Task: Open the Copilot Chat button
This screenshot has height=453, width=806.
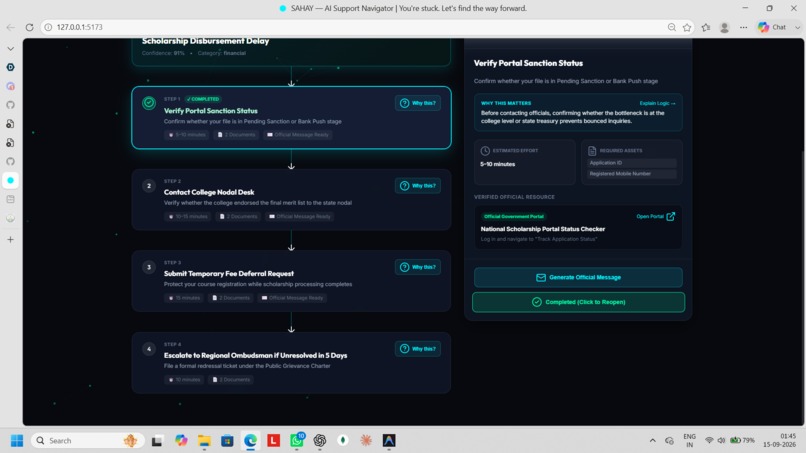Action: (x=773, y=27)
